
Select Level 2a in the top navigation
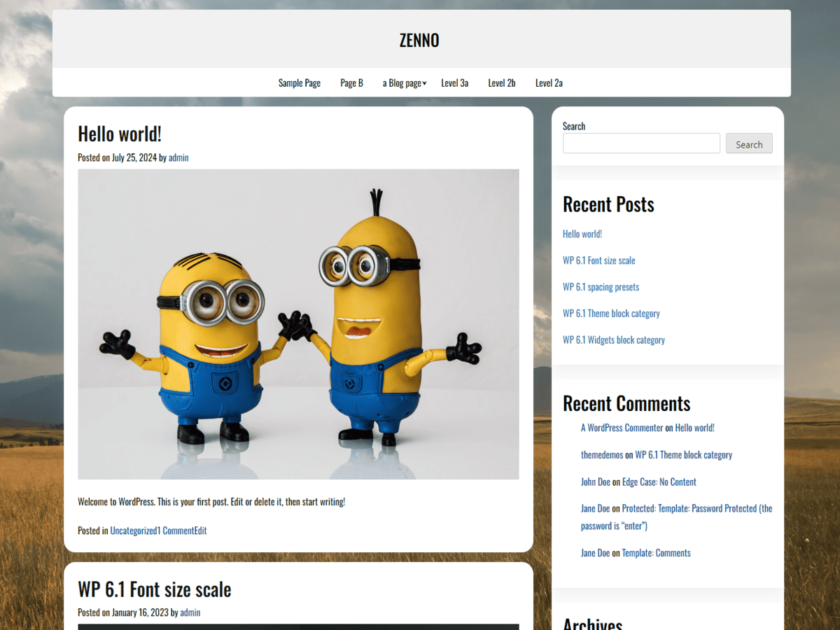coord(549,83)
